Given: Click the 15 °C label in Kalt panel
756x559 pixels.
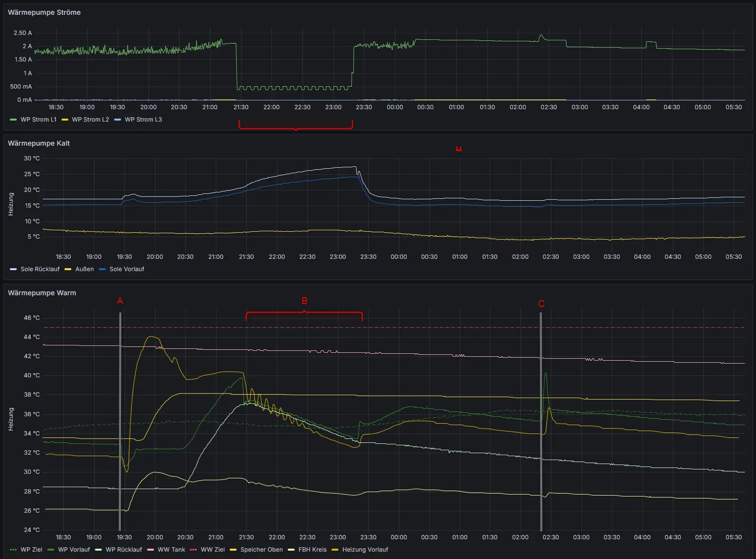Looking at the screenshot, I should pyautogui.click(x=32, y=206).
